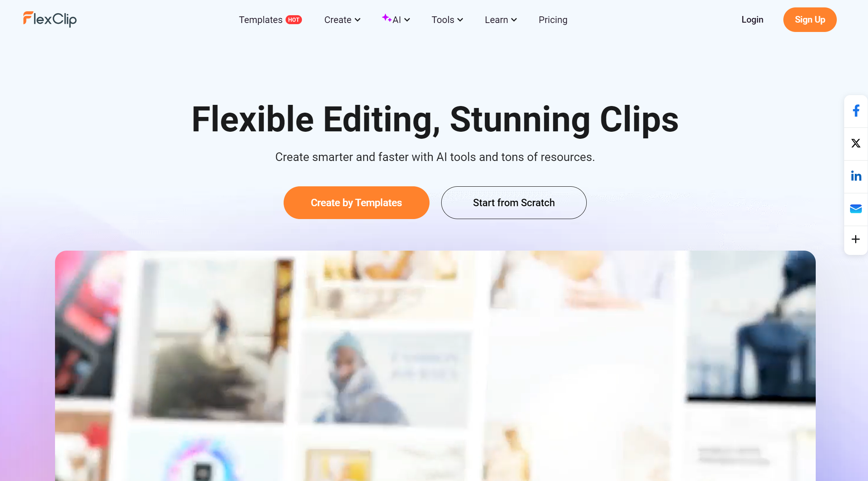Click the Sign Up button

810,19
